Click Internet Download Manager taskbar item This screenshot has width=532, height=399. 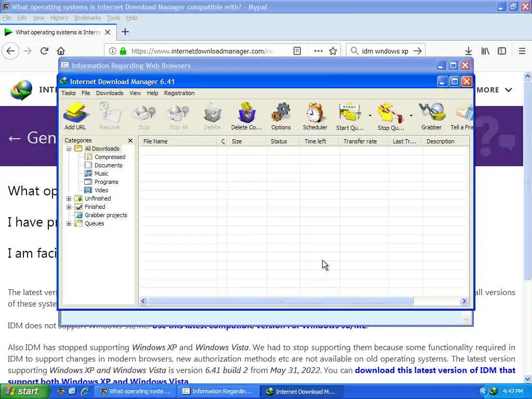click(302, 392)
